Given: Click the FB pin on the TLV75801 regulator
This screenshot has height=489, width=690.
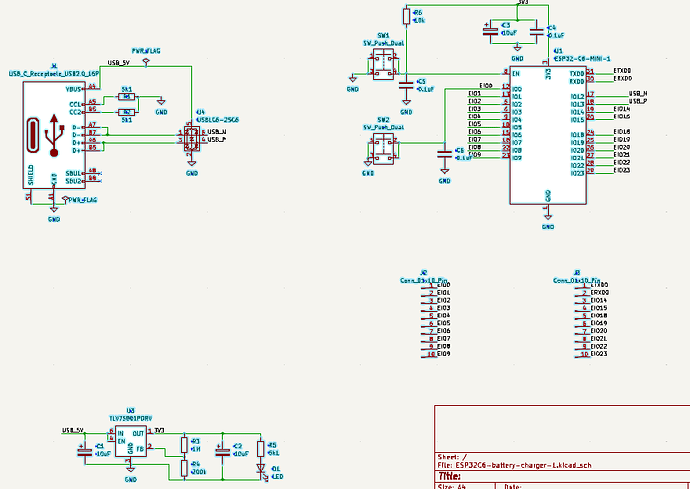Looking at the screenshot, I should [x=143, y=449].
